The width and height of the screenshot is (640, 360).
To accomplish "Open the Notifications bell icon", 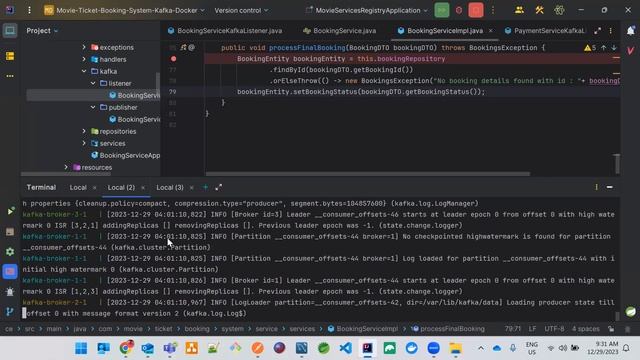I will [631, 31].
